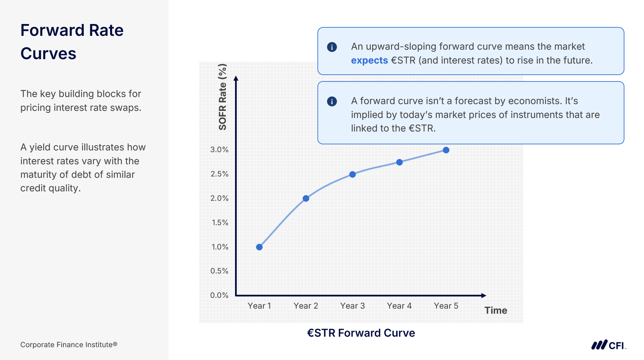Click the Corporate Finance Institute footer text
The height and width of the screenshot is (360, 644).
69,345
